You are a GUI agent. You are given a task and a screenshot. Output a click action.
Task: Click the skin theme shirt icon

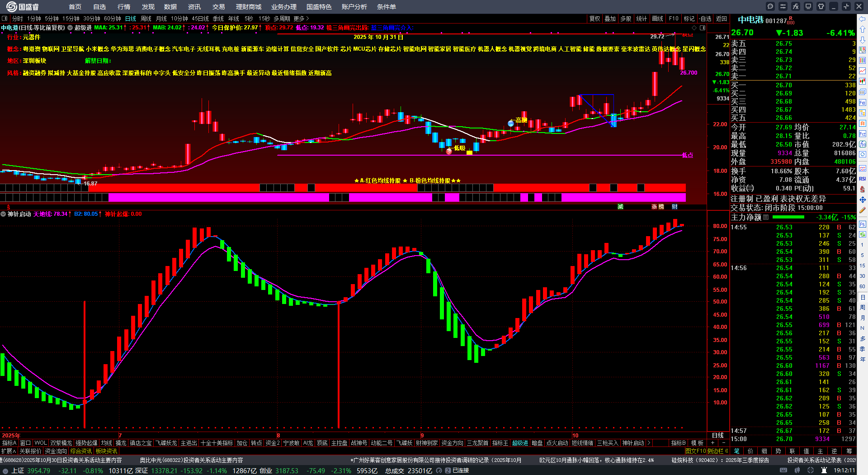[x=821, y=6]
